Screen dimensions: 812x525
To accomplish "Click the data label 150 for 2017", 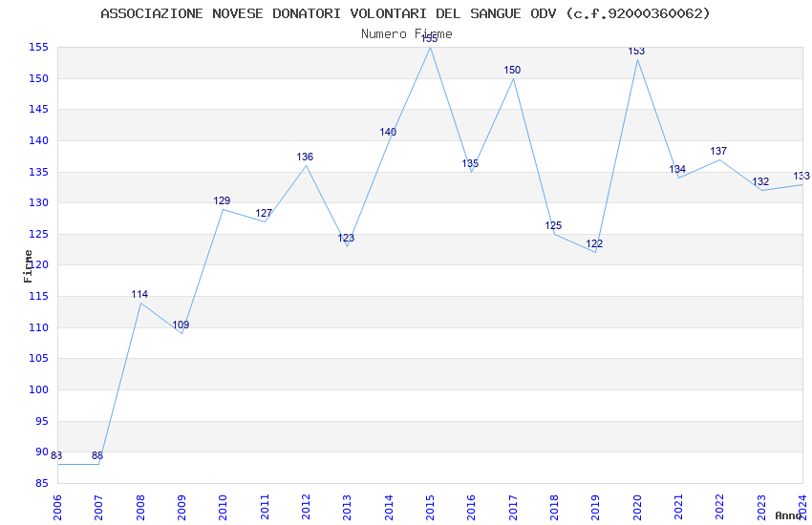I will pyautogui.click(x=512, y=70).
